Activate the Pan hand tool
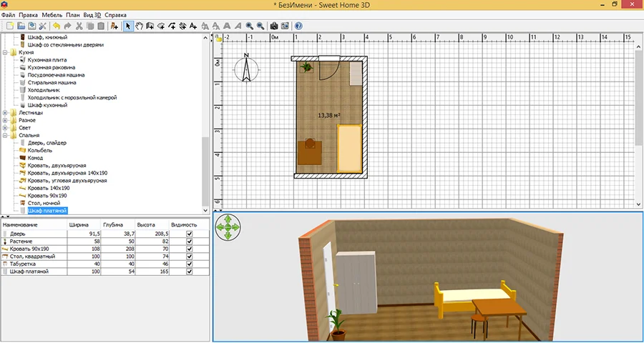644x343 pixels. click(x=140, y=26)
